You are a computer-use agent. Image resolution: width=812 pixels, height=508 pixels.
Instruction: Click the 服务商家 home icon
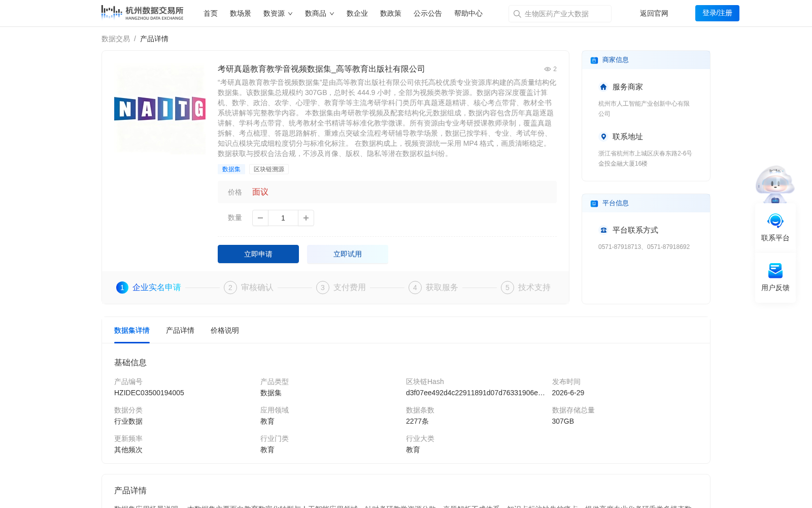click(603, 87)
